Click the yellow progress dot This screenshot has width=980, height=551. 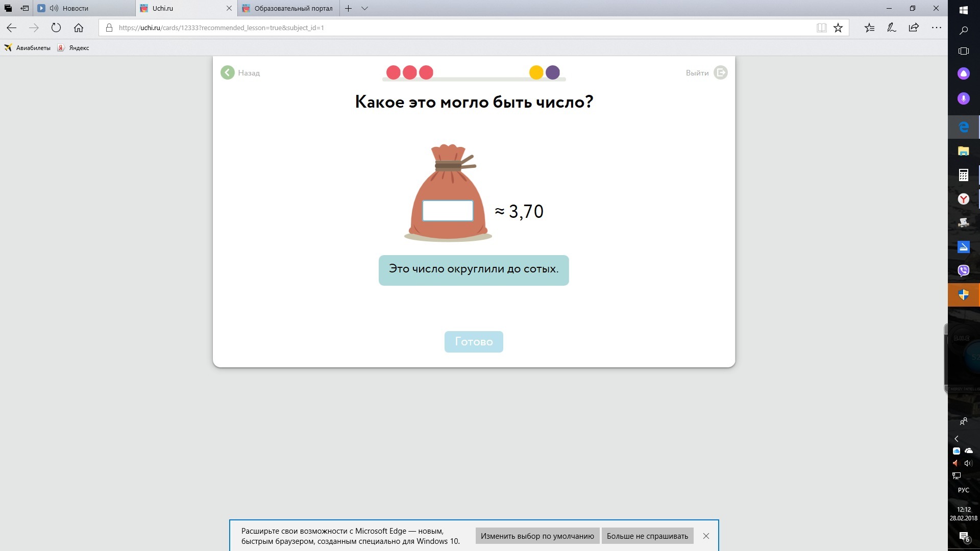536,72
